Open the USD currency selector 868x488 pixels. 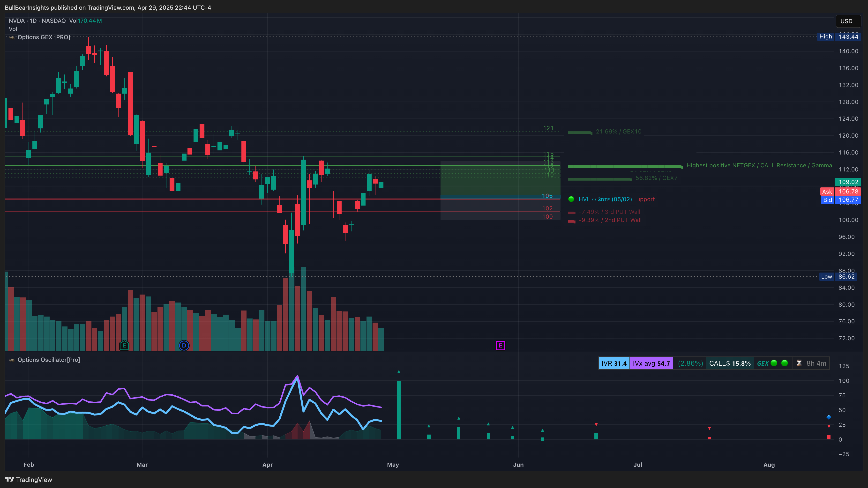[x=848, y=21]
